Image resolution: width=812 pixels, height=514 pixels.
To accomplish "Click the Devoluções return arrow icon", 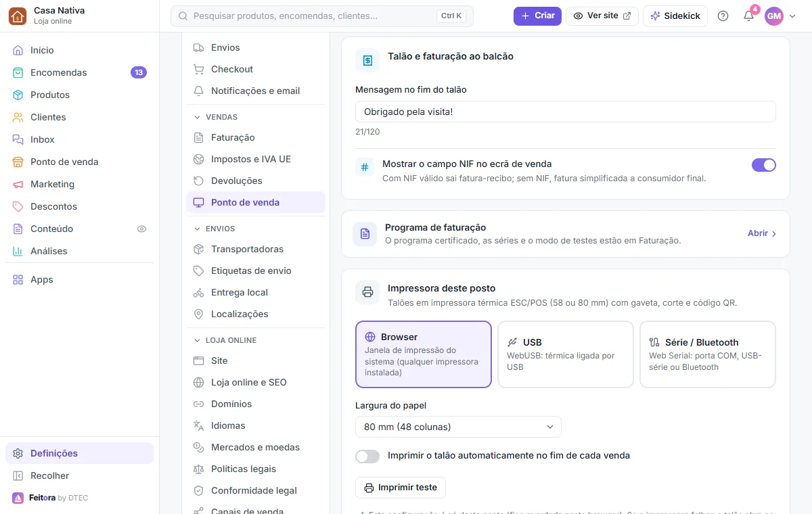I will 199,181.
